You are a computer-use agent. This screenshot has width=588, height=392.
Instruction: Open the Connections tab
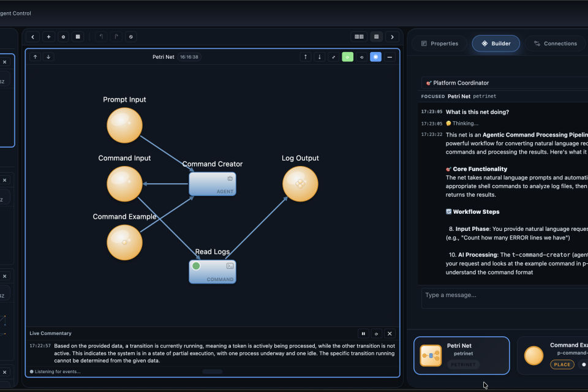[555, 43]
